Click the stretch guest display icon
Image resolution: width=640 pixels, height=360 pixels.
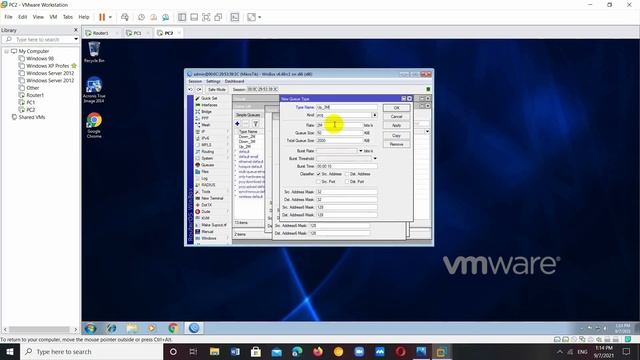251,17
